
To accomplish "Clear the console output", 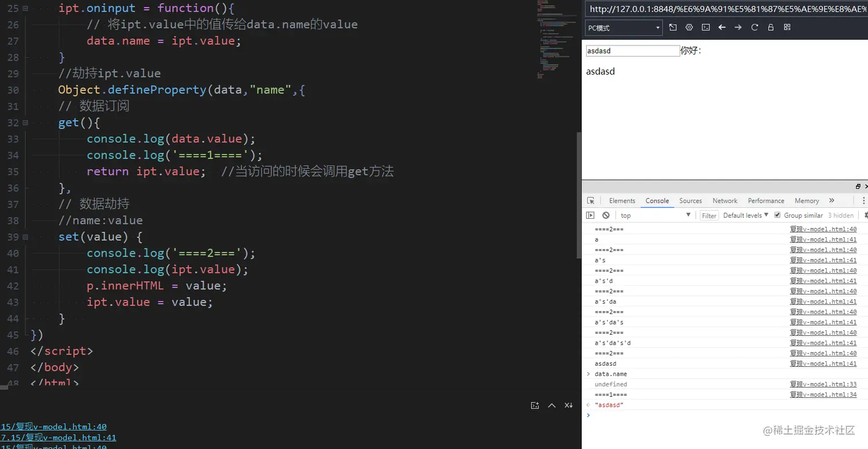I will point(606,215).
